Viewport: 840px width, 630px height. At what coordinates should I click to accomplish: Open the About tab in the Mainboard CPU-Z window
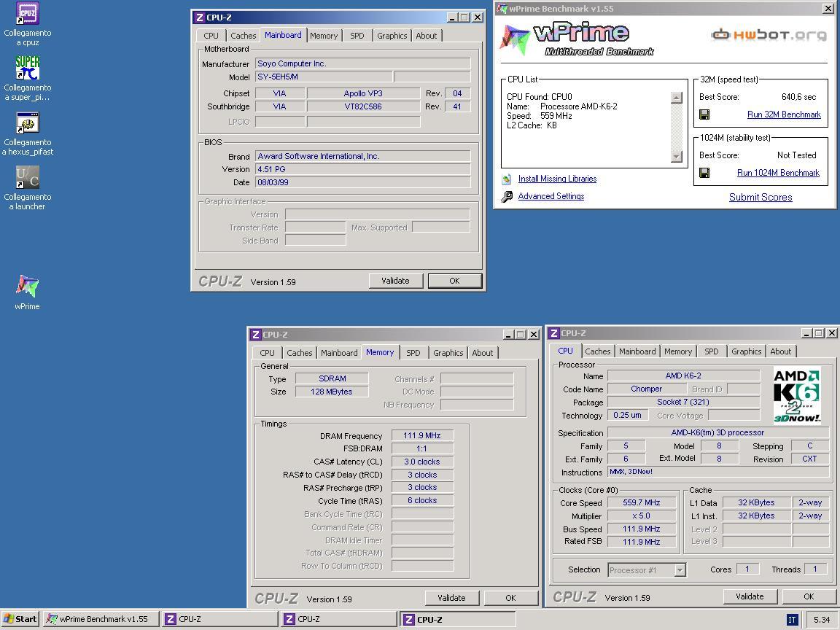click(x=427, y=36)
